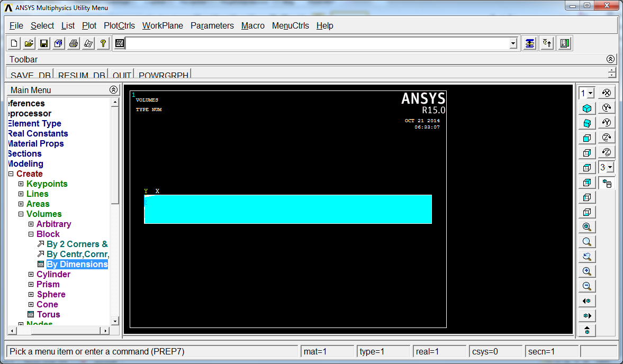Image resolution: width=623 pixels, height=364 pixels.
Task: Select the Isometric View cube icon
Action: (x=587, y=108)
